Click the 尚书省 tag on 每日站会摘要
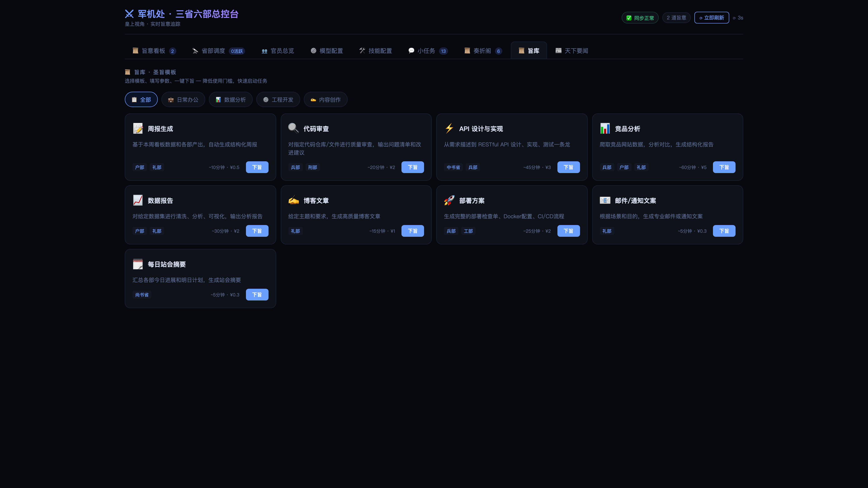The image size is (868, 488). click(x=142, y=295)
